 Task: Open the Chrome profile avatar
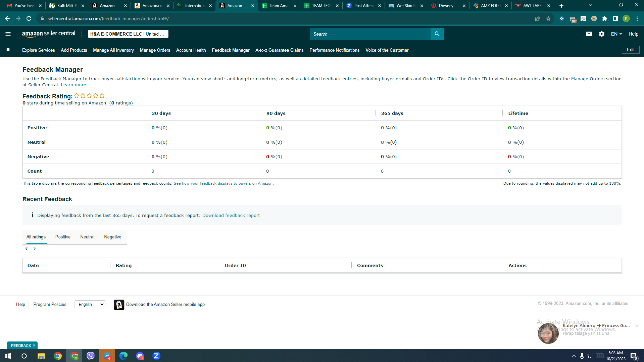[626, 18]
